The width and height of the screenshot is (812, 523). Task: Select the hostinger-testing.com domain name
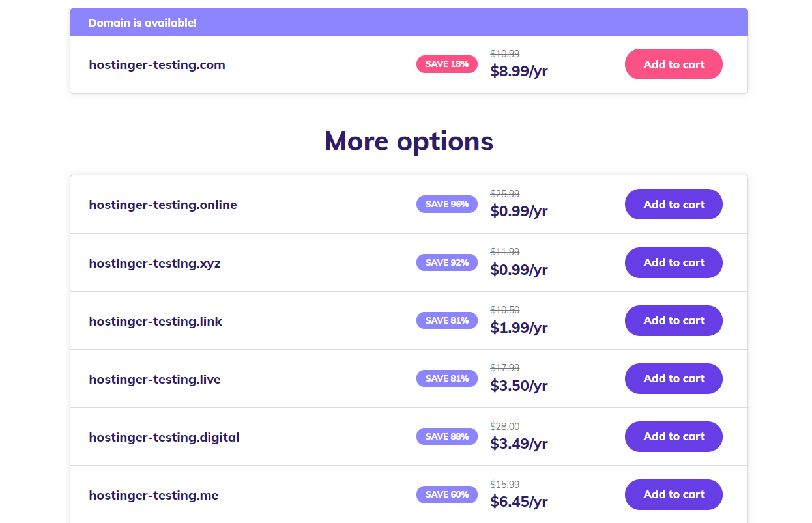tap(157, 65)
